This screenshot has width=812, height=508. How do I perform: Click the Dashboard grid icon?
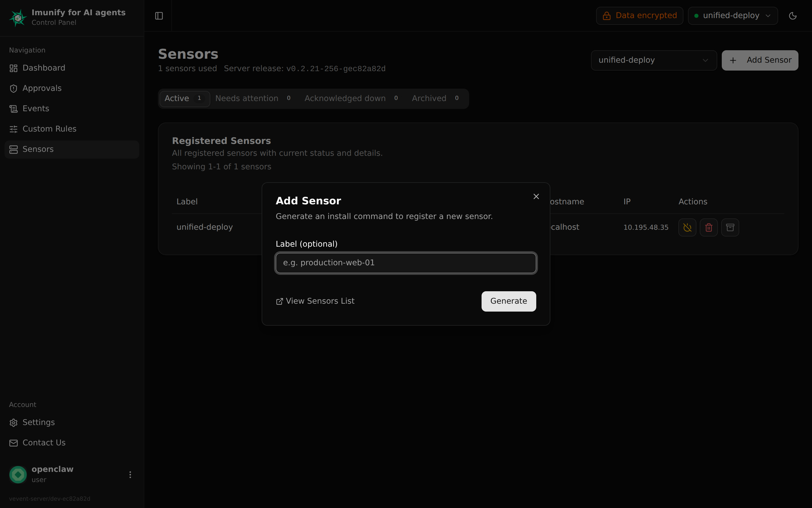pos(14,68)
